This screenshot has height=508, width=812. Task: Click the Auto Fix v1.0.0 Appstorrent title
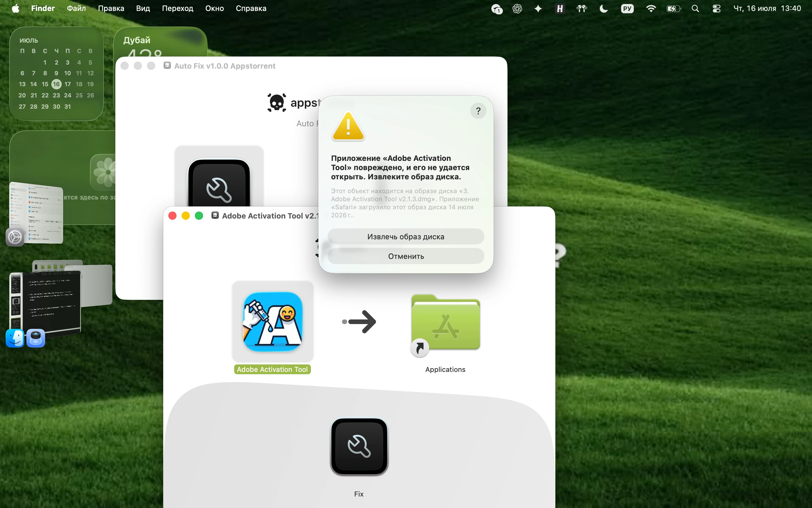coord(225,66)
